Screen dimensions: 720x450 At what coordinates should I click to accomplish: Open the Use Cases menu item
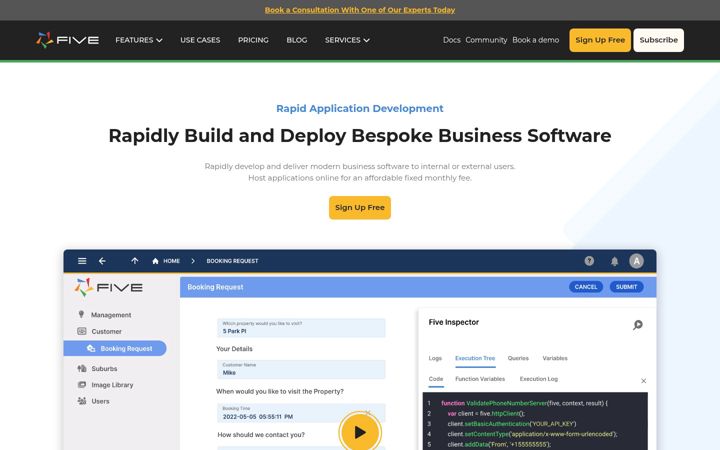[x=200, y=40]
